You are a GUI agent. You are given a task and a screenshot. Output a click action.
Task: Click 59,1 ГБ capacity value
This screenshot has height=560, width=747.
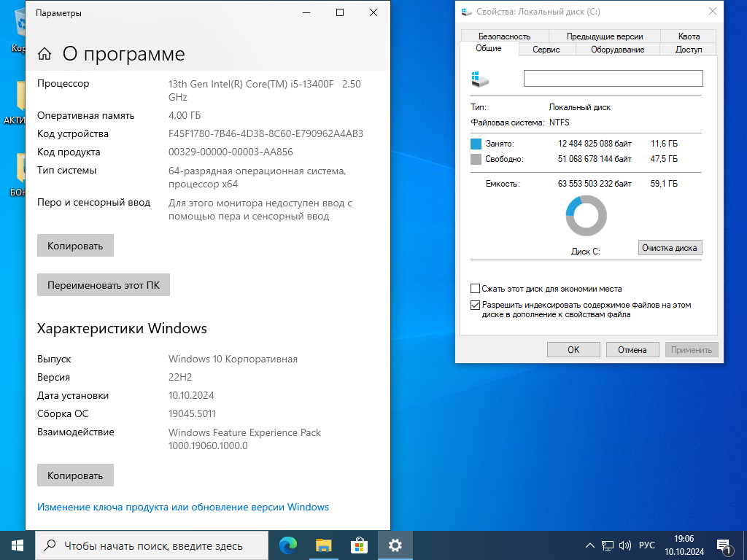[x=664, y=184]
